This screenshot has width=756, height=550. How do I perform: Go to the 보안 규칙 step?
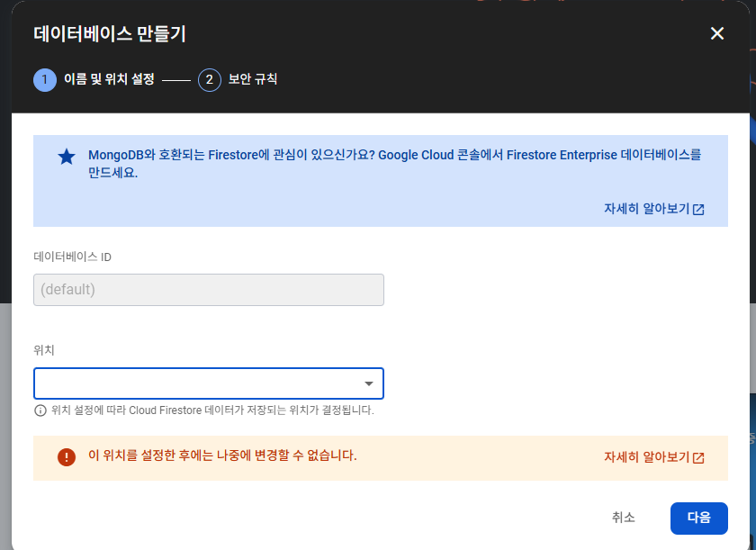(253, 79)
